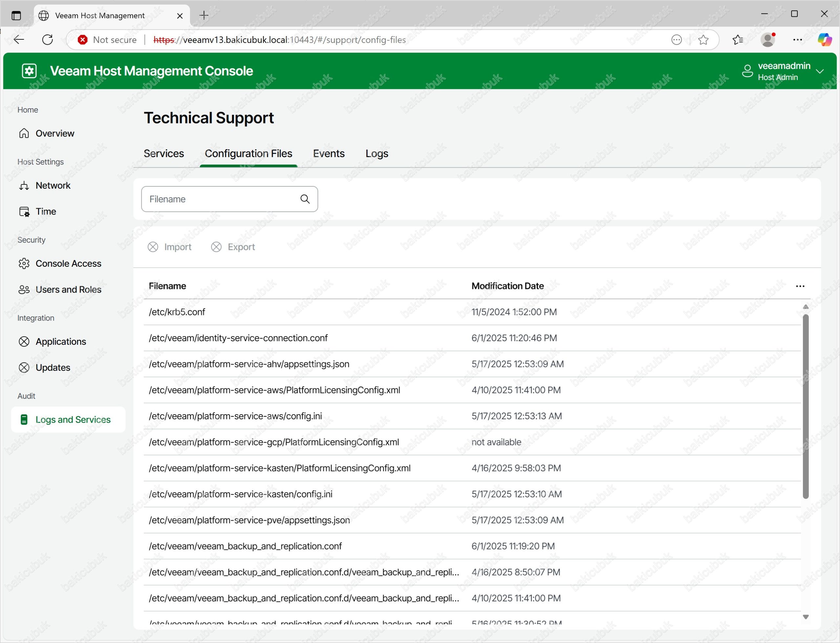Switch to the Services tab
This screenshot has height=643, width=840.
point(164,154)
